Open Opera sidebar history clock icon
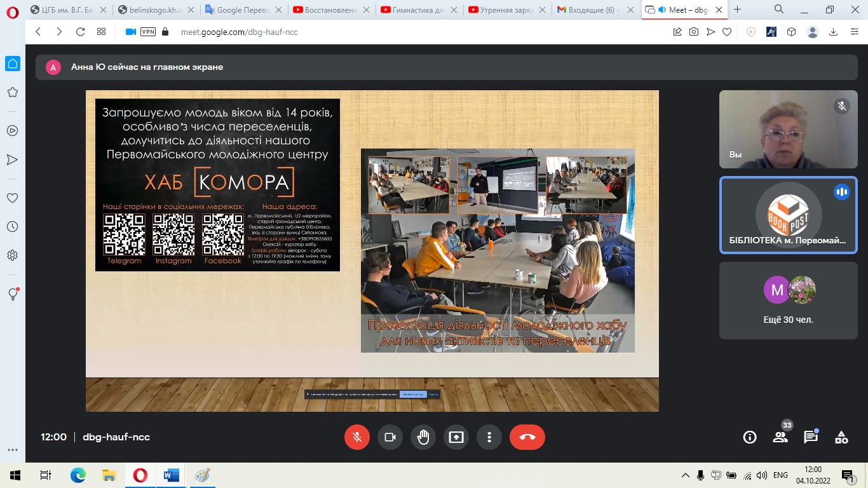This screenshot has width=868, height=488. 12,226
